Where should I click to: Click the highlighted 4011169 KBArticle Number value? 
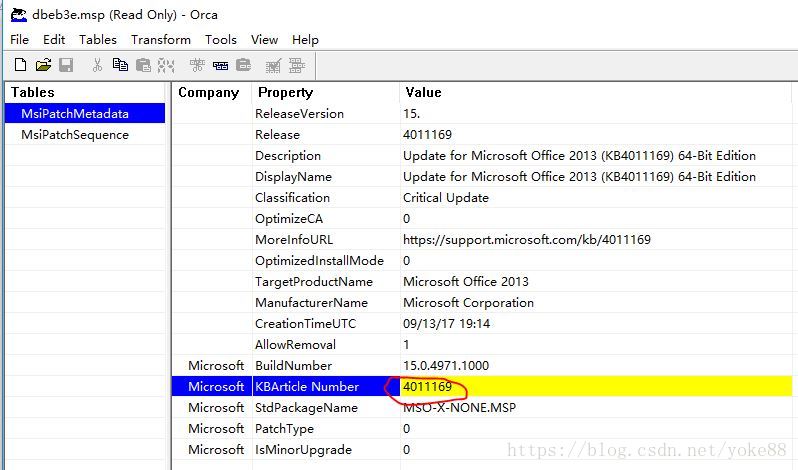coord(428,387)
